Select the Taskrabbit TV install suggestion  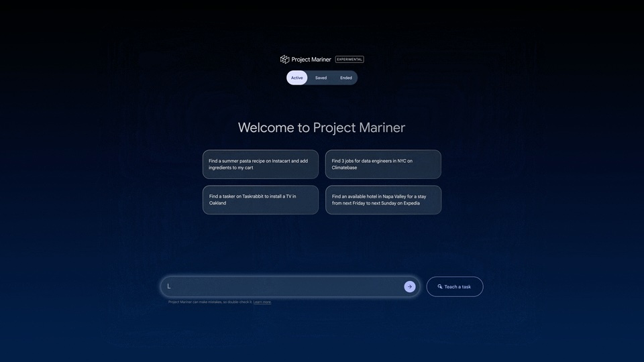[260, 200]
